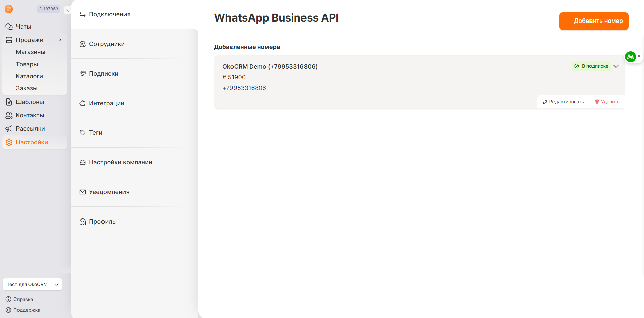This screenshot has width=644, height=318.
Task: Click the Subscriptions icon
Action: click(83, 74)
